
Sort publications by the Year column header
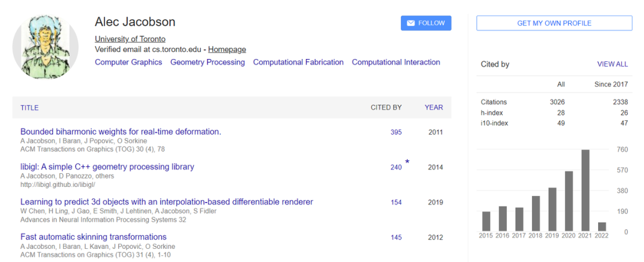point(434,108)
